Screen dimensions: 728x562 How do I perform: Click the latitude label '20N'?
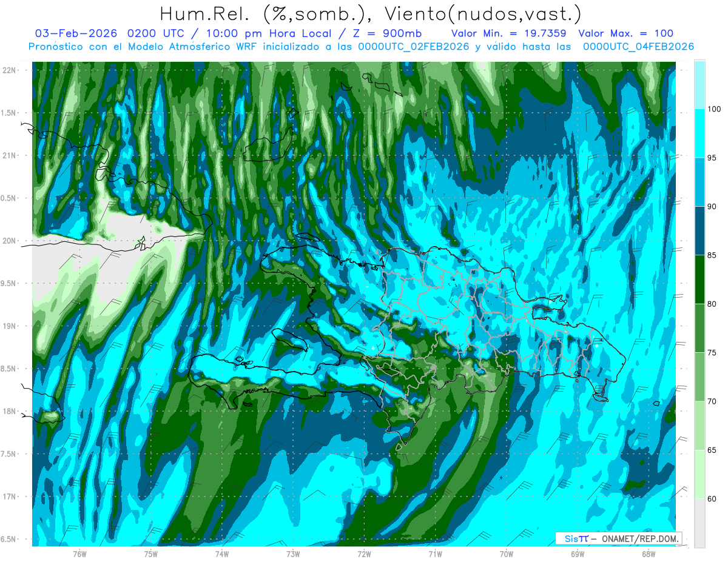[x=10, y=241]
